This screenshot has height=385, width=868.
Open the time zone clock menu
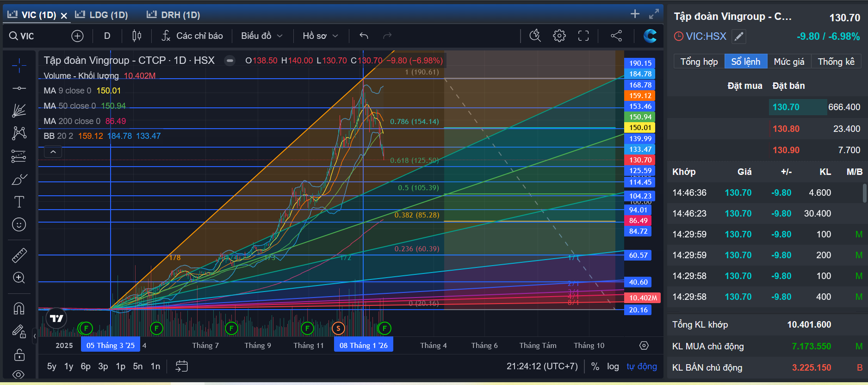pos(542,366)
